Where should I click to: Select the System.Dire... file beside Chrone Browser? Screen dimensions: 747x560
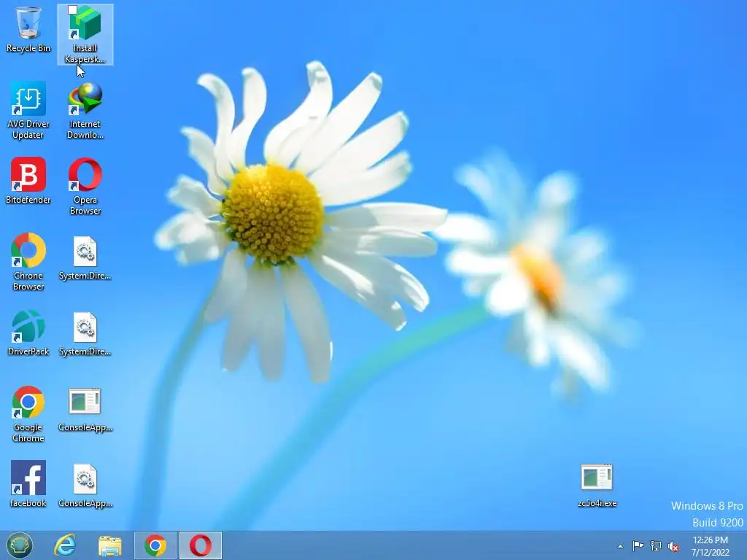coord(85,257)
